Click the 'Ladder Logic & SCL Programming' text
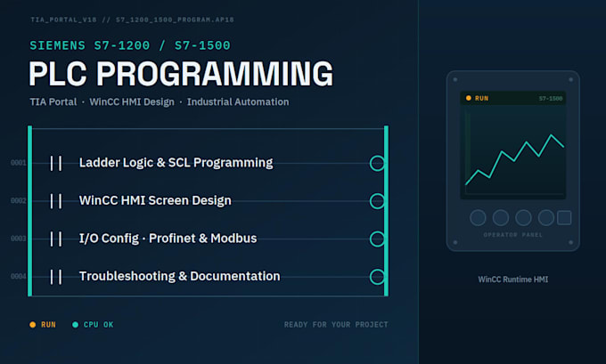606x364 pixels. click(176, 163)
